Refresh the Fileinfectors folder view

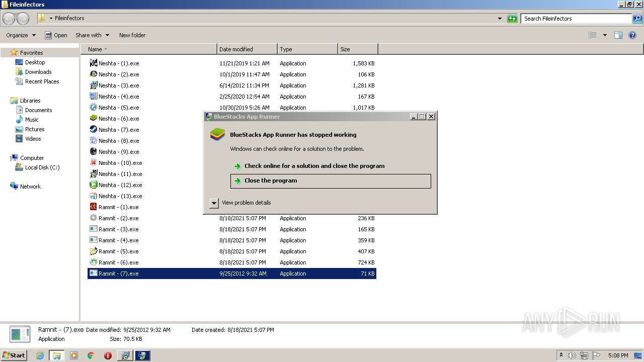[512, 19]
